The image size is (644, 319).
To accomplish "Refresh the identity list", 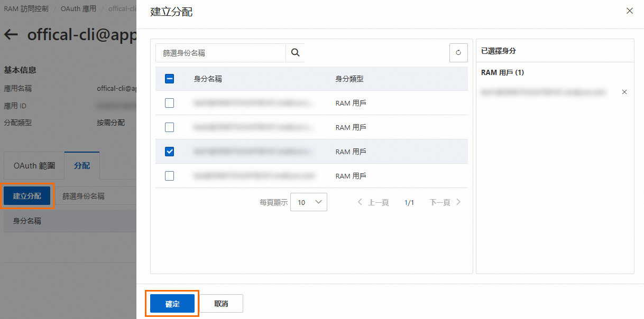I will tap(458, 53).
